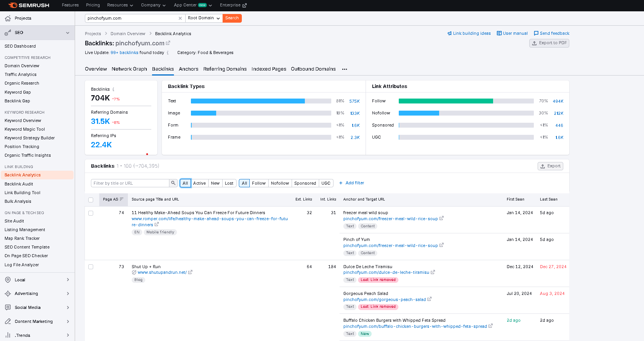644x341 pixels.
Task: Switch to the Referring Domains tab
Action: pyautogui.click(x=225, y=69)
